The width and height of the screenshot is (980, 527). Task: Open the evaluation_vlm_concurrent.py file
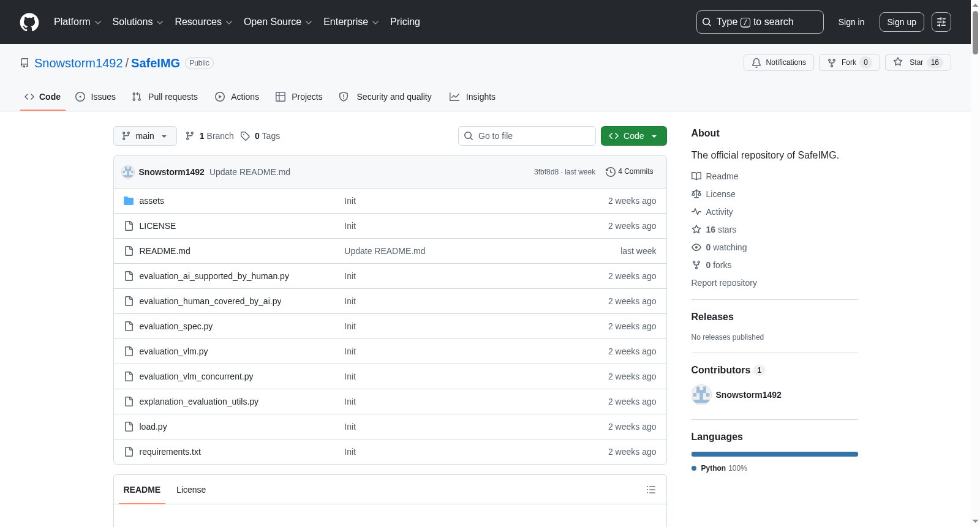[x=196, y=376]
